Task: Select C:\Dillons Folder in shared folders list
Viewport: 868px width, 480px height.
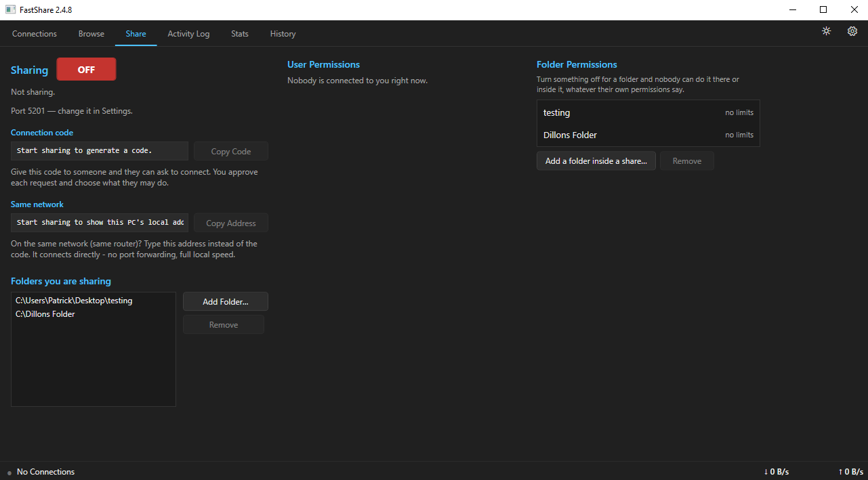Action: coord(94,314)
